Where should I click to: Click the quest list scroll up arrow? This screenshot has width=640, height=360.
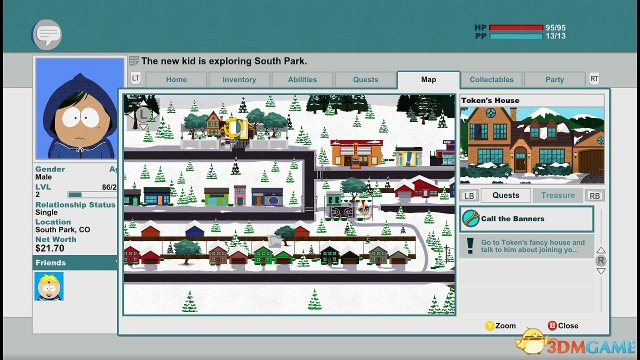pyautogui.click(x=601, y=250)
